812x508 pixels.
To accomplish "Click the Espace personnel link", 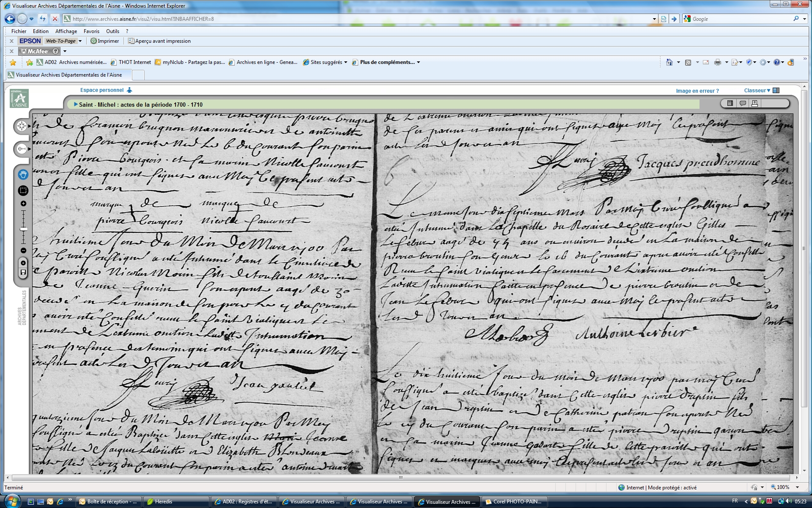I will click(x=102, y=90).
